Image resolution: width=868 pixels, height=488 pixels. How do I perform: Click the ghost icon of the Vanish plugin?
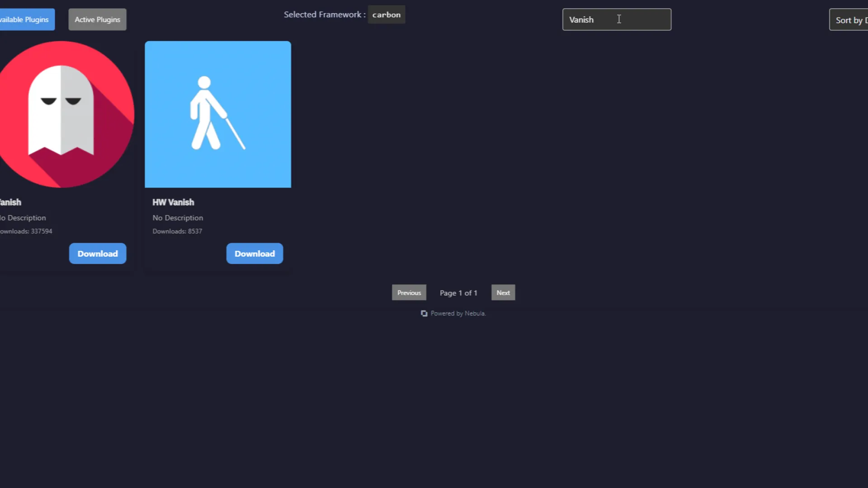click(61, 114)
